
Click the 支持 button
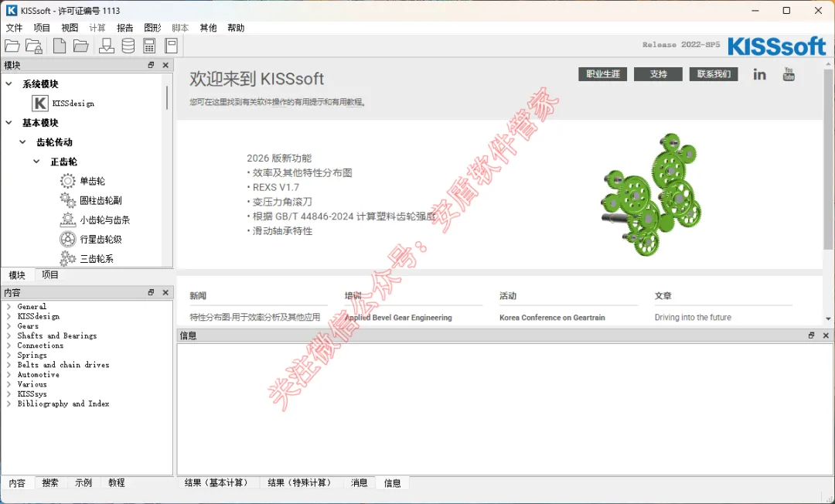658,74
